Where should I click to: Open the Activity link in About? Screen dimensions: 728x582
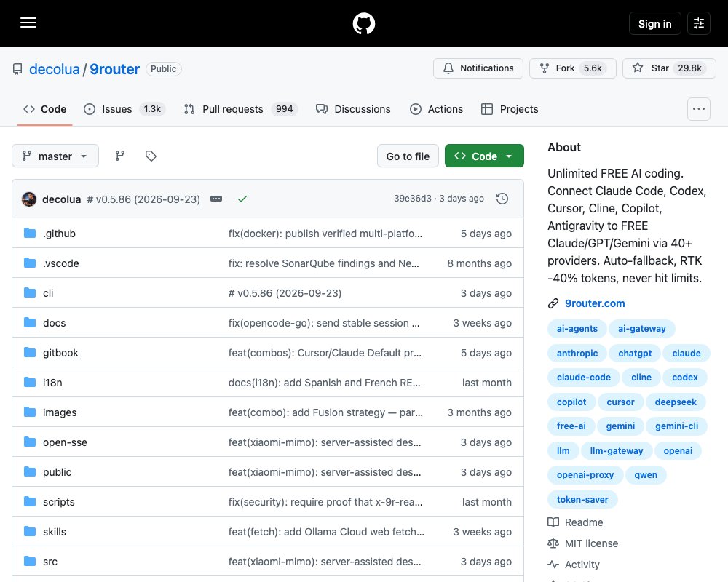pos(574,565)
